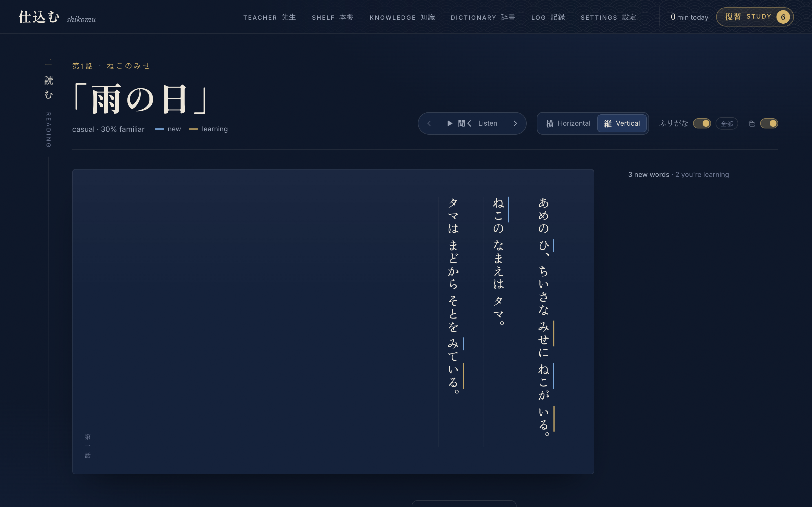The image size is (812, 507).
Task: Open the Dictionary 辞書 section
Action: click(483, 17)
